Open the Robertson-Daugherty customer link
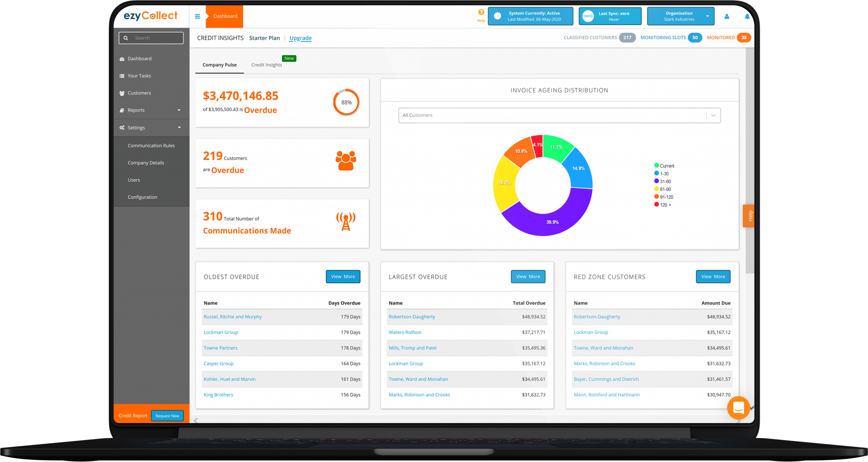The height and width of the screenshot is (462, 868). coord(412,316)
